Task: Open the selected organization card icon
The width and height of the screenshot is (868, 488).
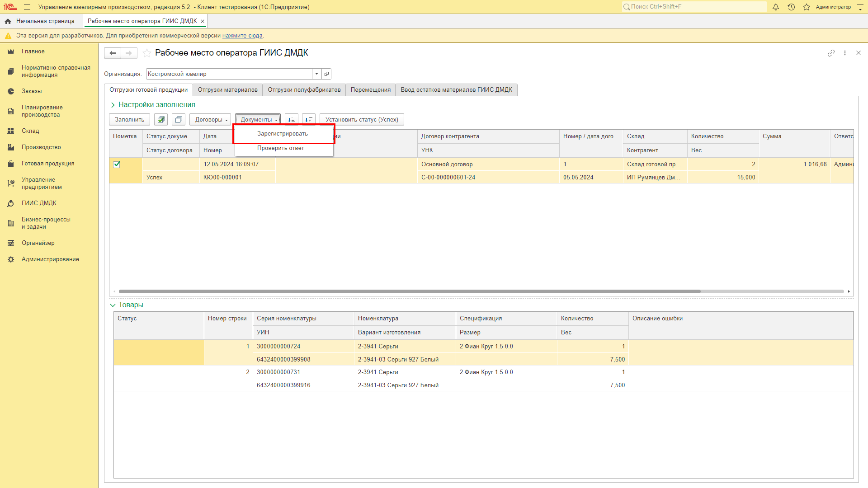Action: click(x=326, y=74)
